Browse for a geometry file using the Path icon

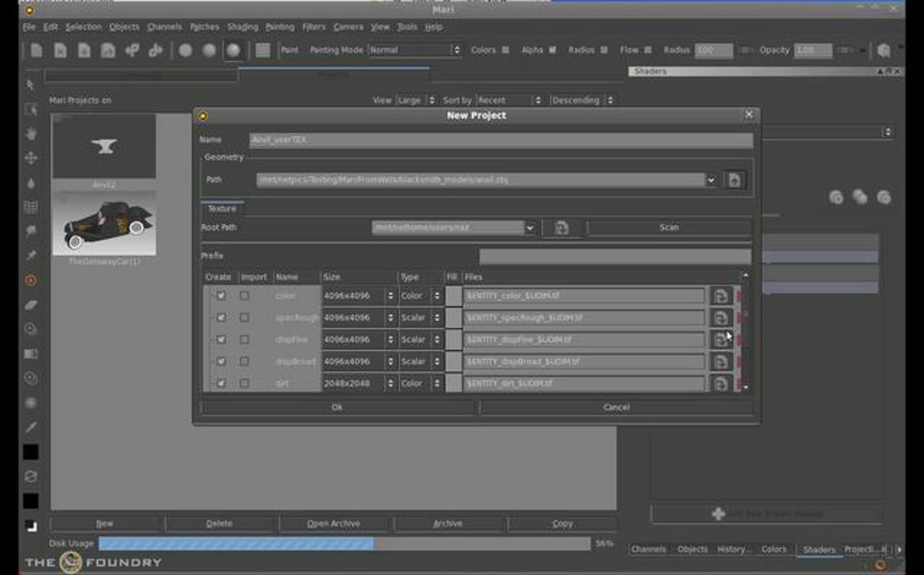(734, 180)
